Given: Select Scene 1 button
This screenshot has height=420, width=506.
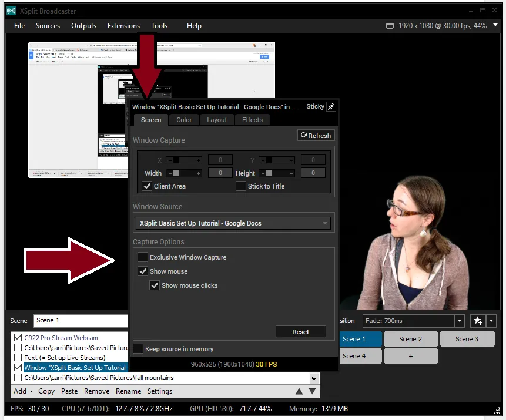Looking at the screenshot, I should (x=360, y=339).
